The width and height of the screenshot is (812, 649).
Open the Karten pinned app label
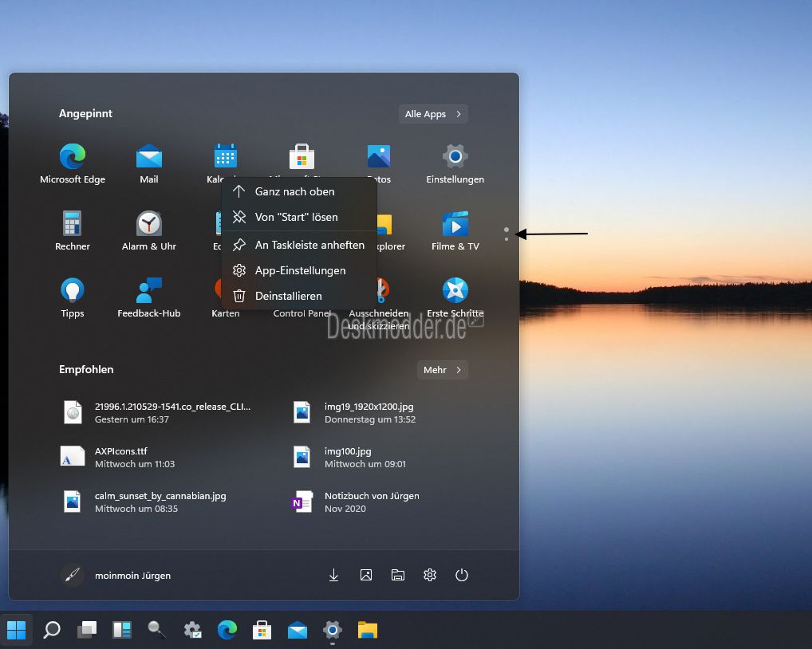[225, 313]
